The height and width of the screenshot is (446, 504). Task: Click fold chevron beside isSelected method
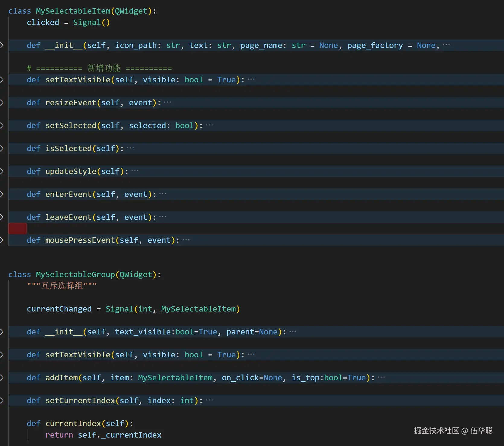(x=2, y=148)
